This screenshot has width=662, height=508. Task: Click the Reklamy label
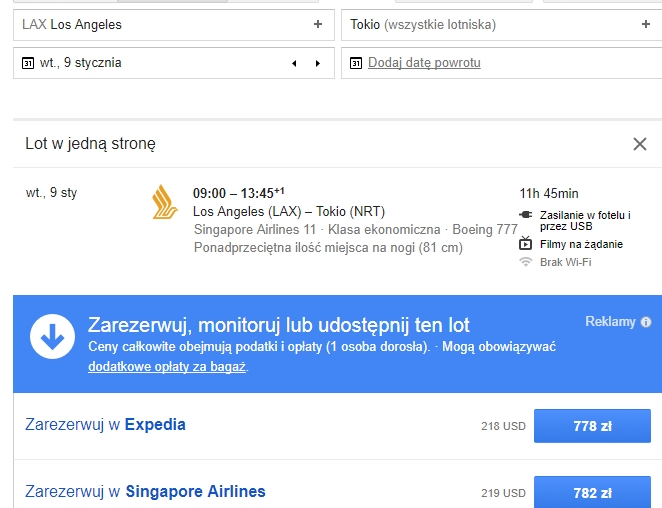pyautogui.click(x=610, y=322)
